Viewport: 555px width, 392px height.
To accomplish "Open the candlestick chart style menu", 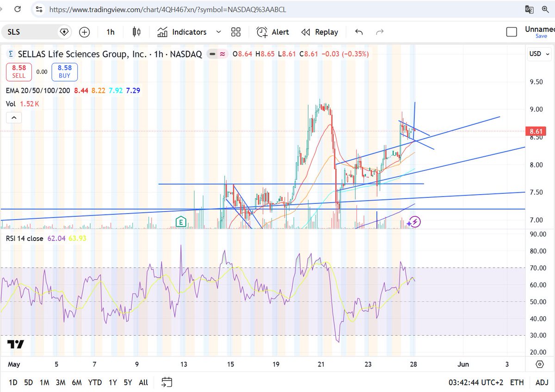I will click(x=136, y=32).
